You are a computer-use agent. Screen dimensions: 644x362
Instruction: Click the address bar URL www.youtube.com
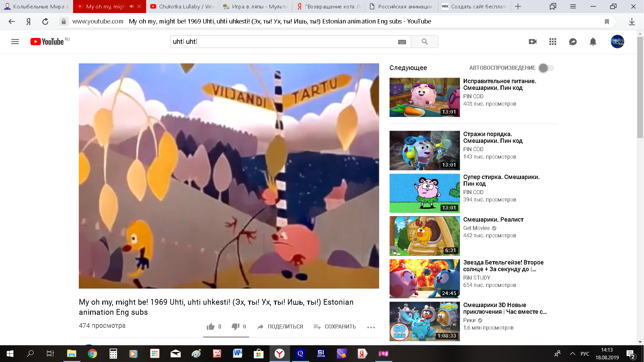98,21
